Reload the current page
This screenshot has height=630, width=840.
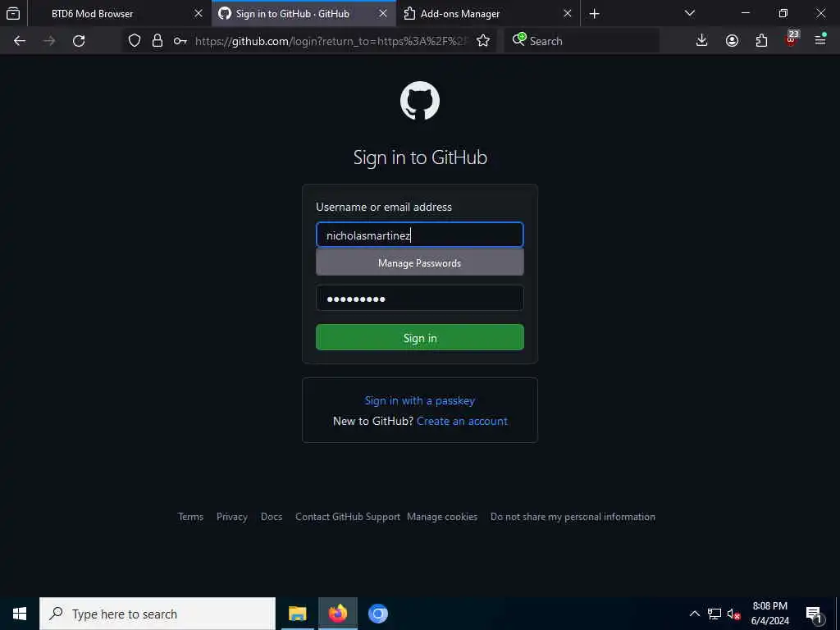[79, 41]
